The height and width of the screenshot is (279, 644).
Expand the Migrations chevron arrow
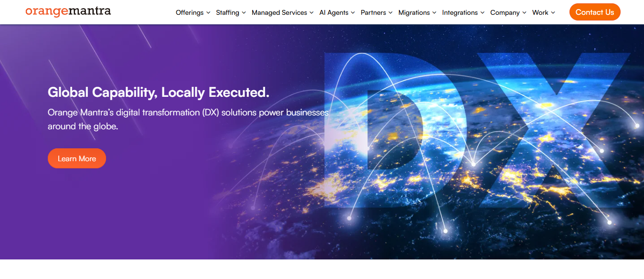(434, 13)
